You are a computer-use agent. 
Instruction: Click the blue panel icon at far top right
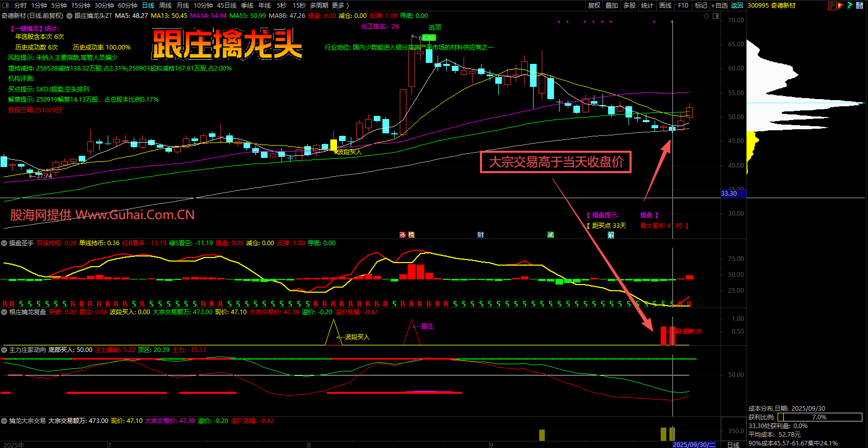pos(860,6)
